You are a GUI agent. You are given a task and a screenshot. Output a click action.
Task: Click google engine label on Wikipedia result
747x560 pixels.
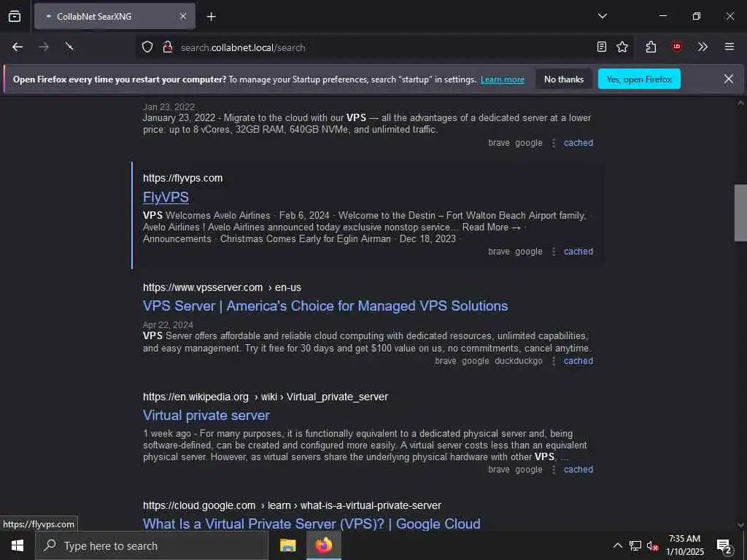[529, 470]
